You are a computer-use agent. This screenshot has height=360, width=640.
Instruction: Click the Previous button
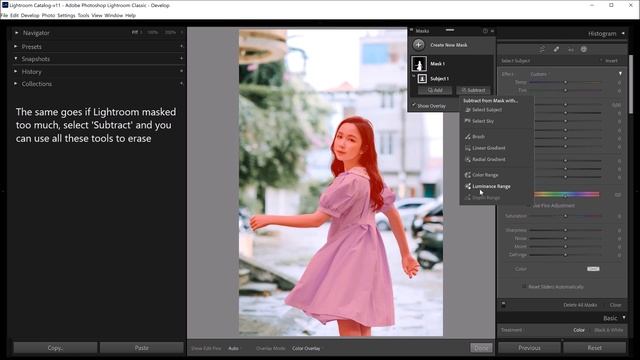point(529,348)
